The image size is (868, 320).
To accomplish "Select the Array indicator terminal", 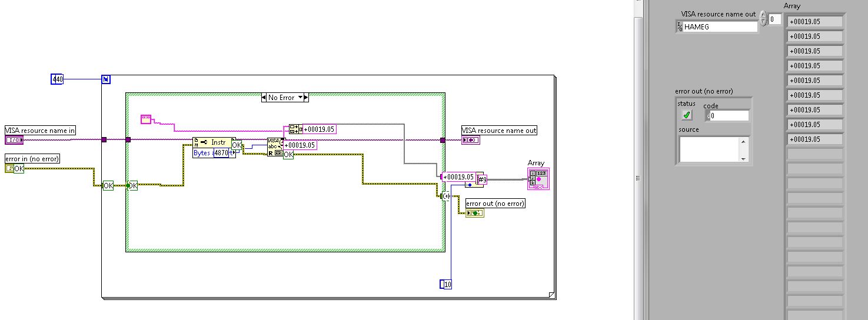I will [538, 179].
